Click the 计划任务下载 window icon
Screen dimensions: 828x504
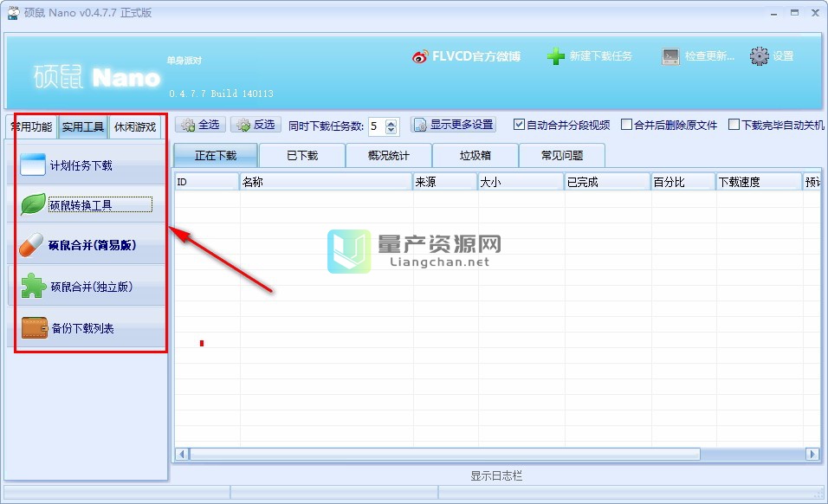tap(33, 165)
